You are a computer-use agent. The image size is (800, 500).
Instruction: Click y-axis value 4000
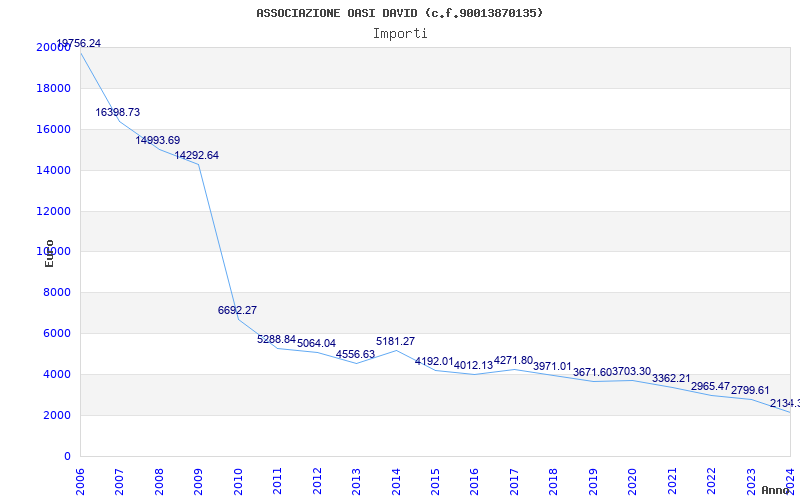coord(57,374)
